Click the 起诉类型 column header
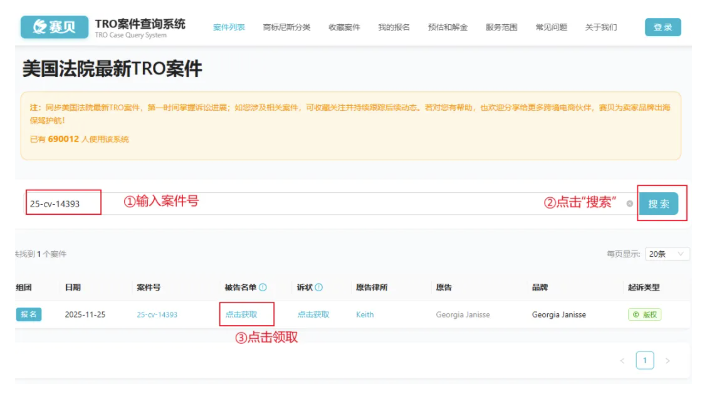The image size is (709, 394). pos(644,287)
